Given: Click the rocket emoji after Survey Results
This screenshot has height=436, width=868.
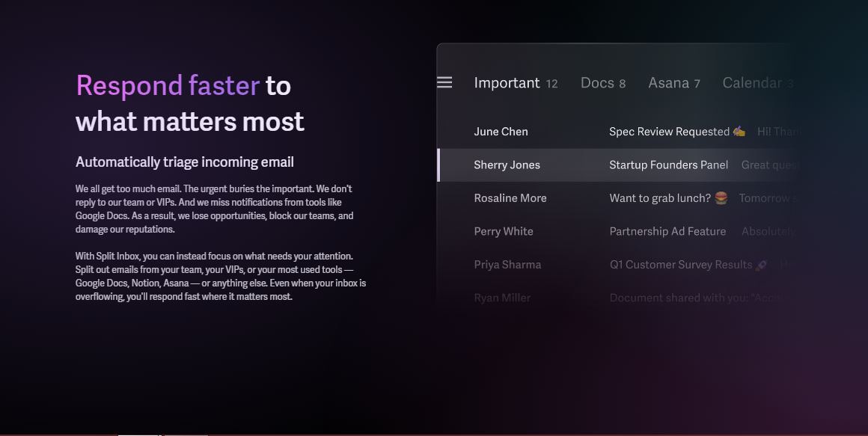Looking at the screenshot, I should click(761, 265).
